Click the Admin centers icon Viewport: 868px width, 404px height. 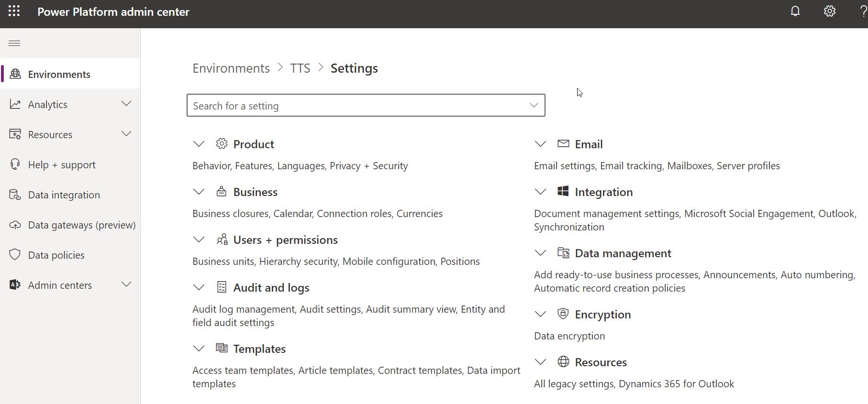click(x=15, y=285)
